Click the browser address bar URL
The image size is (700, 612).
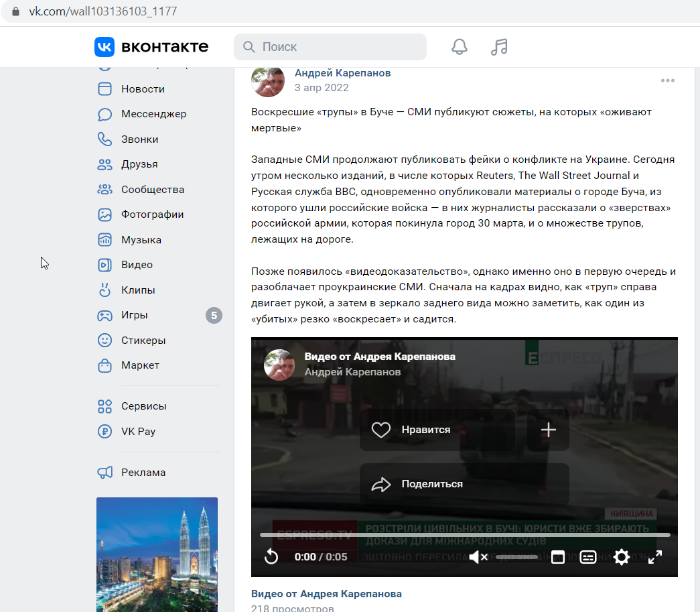tap(103, 11)
